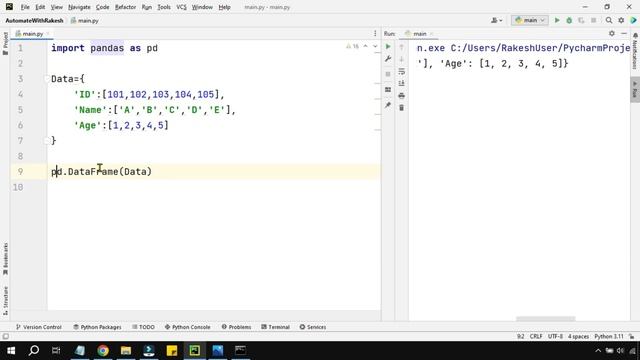Open the Refactor menu
Screen dimensions: 640x360
click(x=125, y=7)
